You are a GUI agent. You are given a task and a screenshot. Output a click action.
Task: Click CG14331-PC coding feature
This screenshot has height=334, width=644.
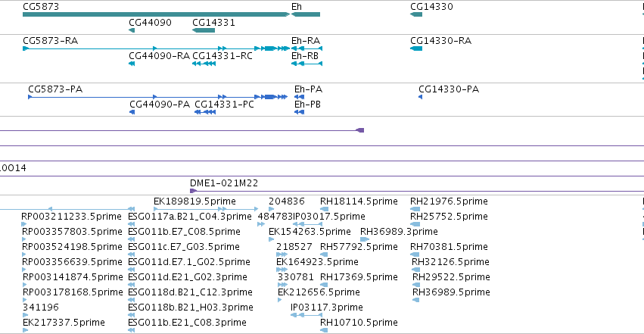205,112
